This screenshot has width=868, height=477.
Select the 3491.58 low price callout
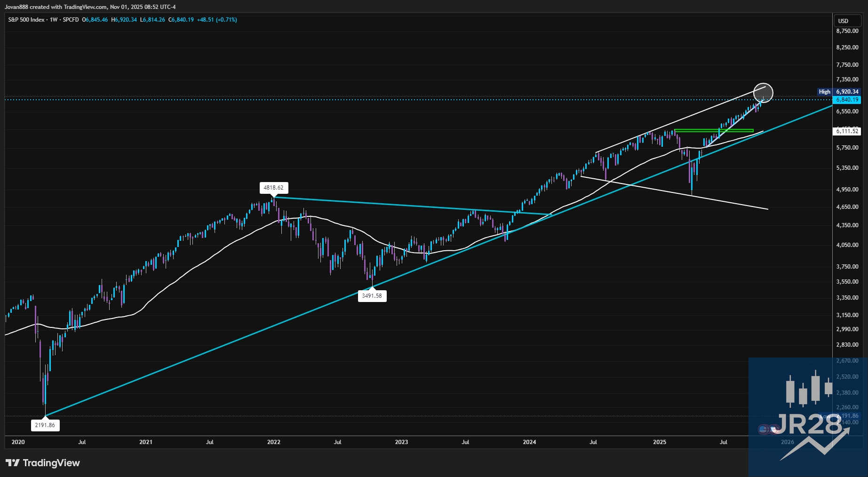tap(372, 296)
